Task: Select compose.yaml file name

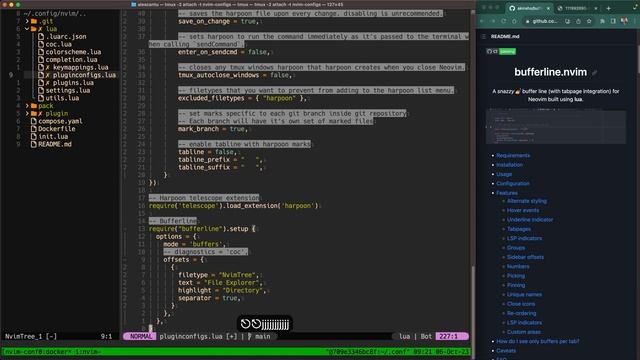Action: pyautogui.click(x=60, y=121)
